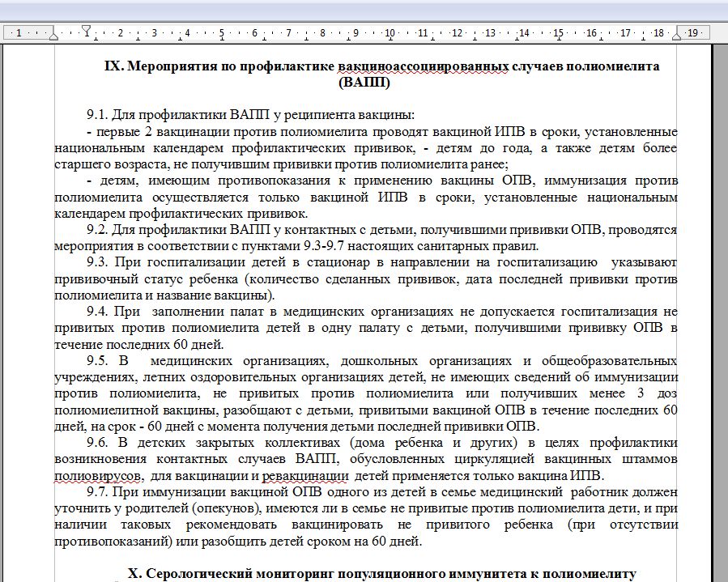Click the left indent marker on ruler
The image size is (728, 582).
[x=53, y=35]
